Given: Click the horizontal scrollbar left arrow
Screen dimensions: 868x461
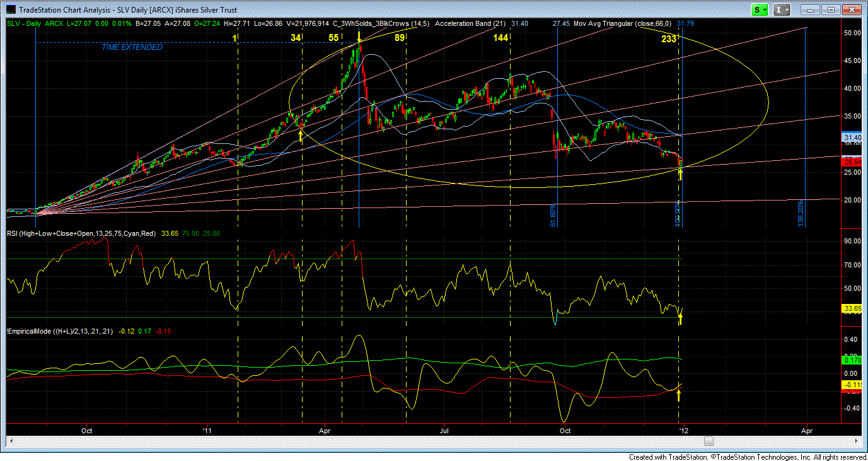Looking at the screenshot, I should pyautogui.click(x=11, y=441).
